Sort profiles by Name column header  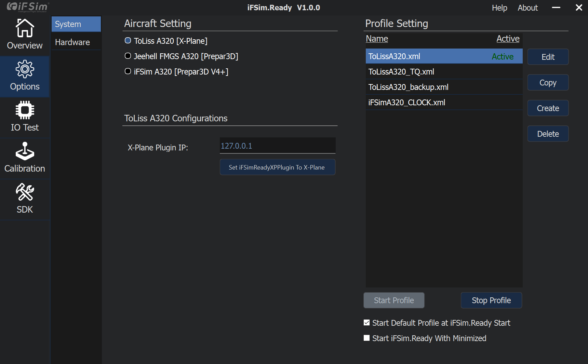377,39
